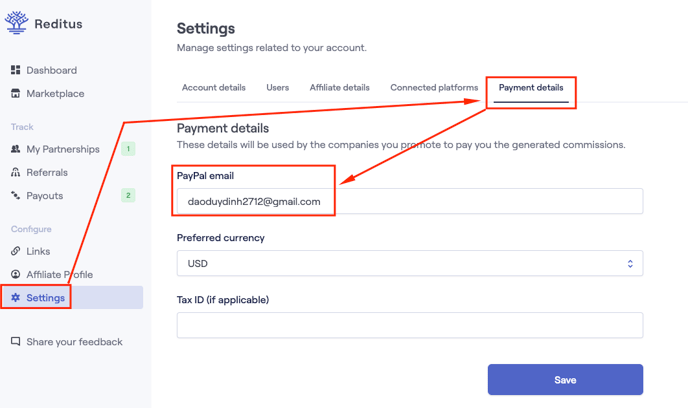Click the Settings gear icon
This screenshot has height=408, width=688.
tap(15, 297)
